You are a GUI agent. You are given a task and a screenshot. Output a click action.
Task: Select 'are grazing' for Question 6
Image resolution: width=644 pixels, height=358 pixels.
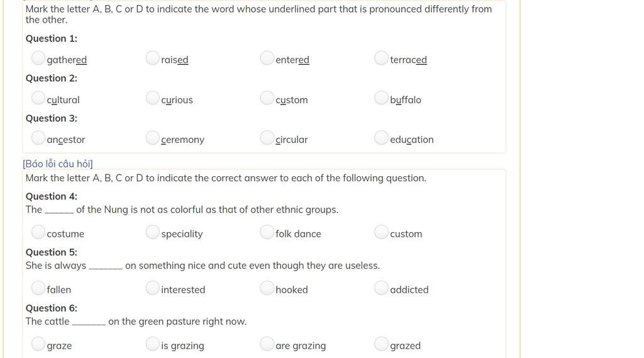267,344
